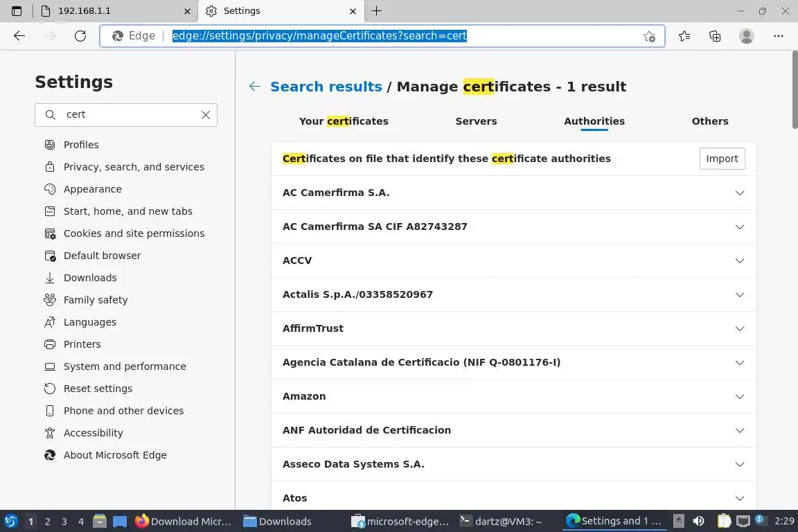This screenshot has width=798, height=532.
Task: Open microsoft-edge package taskbar item
Action: pos(400,521)
